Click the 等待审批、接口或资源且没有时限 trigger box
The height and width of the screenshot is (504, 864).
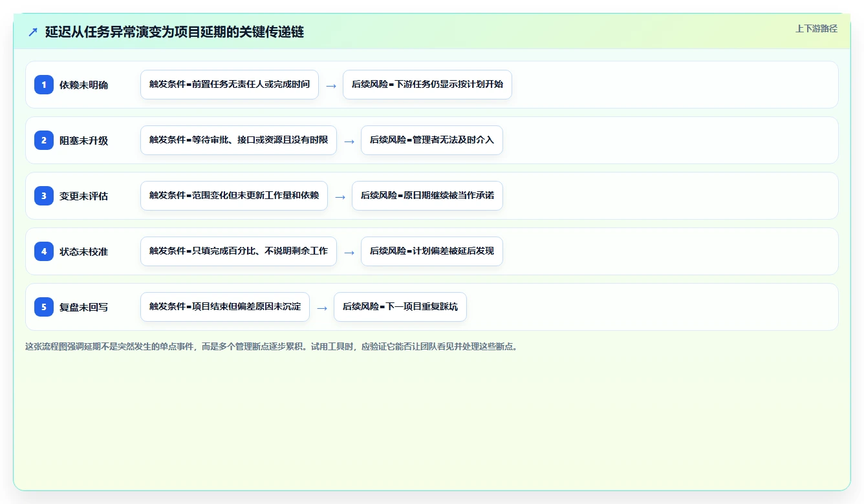[x=239, y=140]
